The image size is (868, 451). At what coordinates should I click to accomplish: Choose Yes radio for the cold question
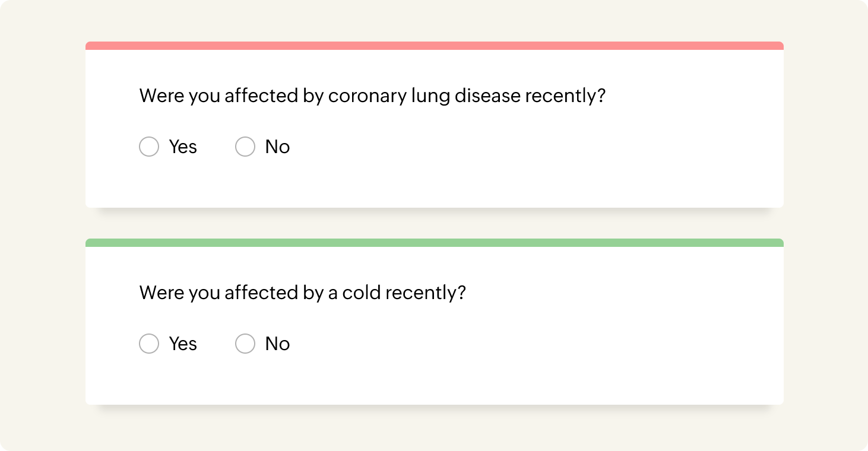click(x=149, y=344)
